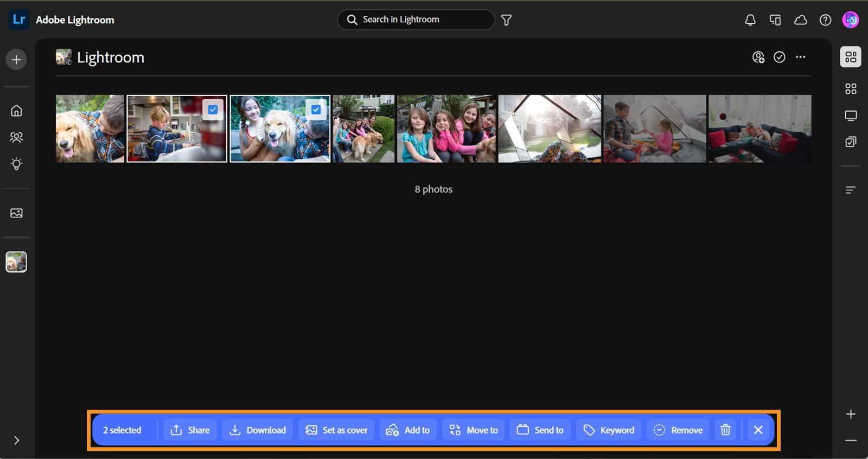The height and width of the screenshot is (459, 868).
Task: Increase thumbnail size with plus icon
Action: 851,414
